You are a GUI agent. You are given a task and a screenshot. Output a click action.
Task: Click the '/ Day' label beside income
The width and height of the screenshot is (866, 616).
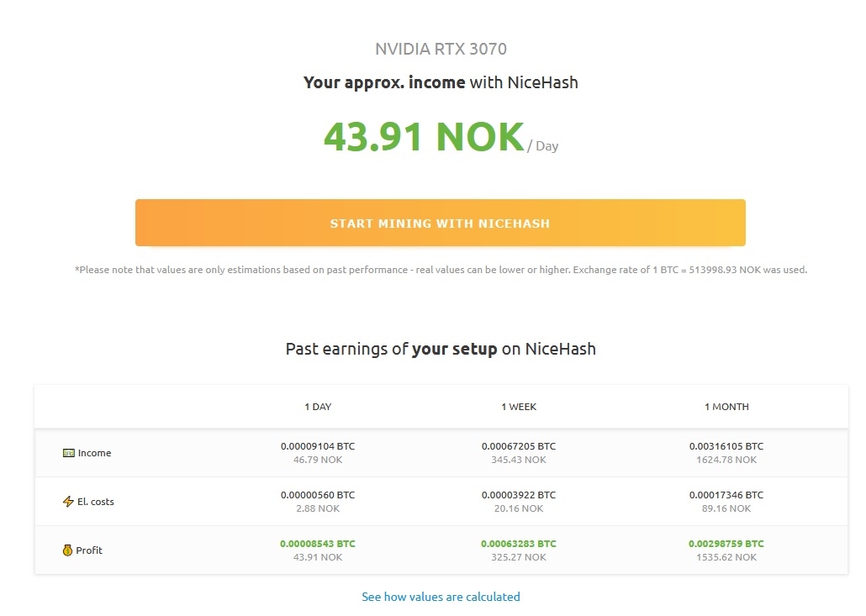point(543,146)
